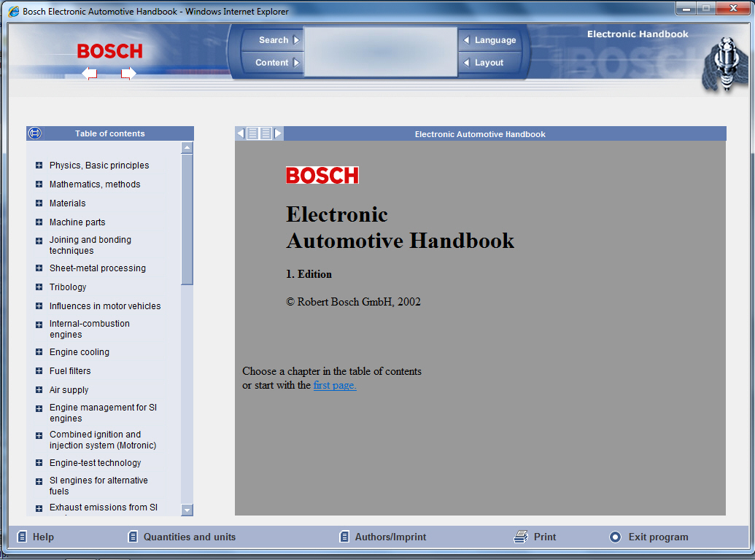This screenshot has height=560, width=755.
Task: Select 'Engine cooling' in contents list
Action: tap(80, 352)
